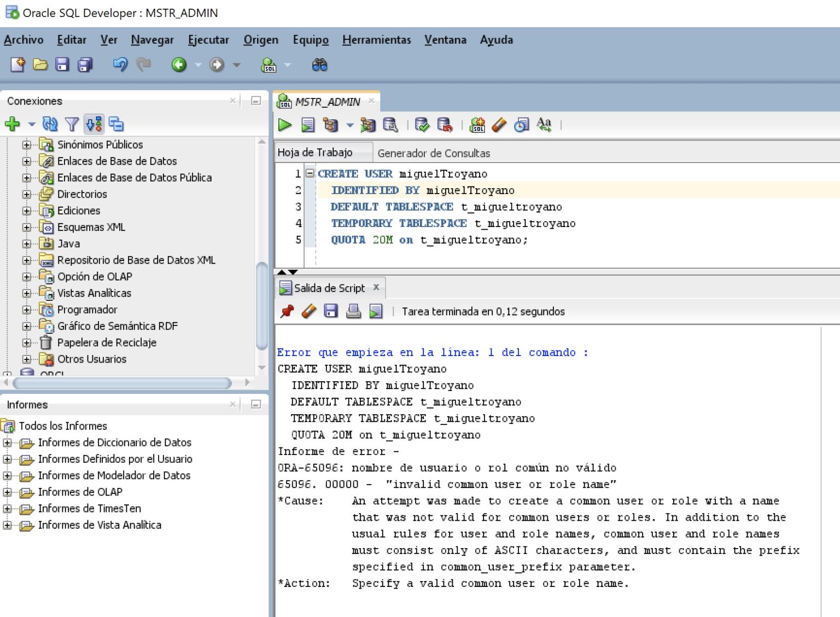Clear worksheet with the eraser icon
This screenshot has width=840, height=617.
499,125
